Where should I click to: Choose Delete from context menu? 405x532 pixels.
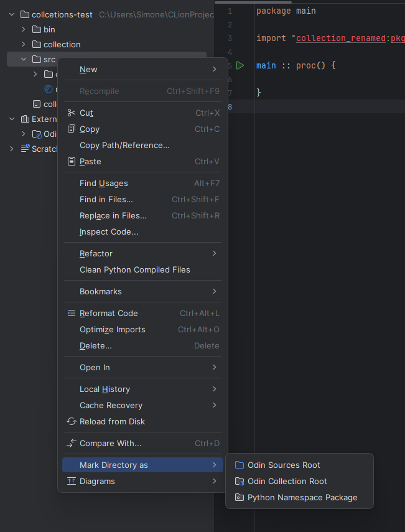tap(143, 346)
